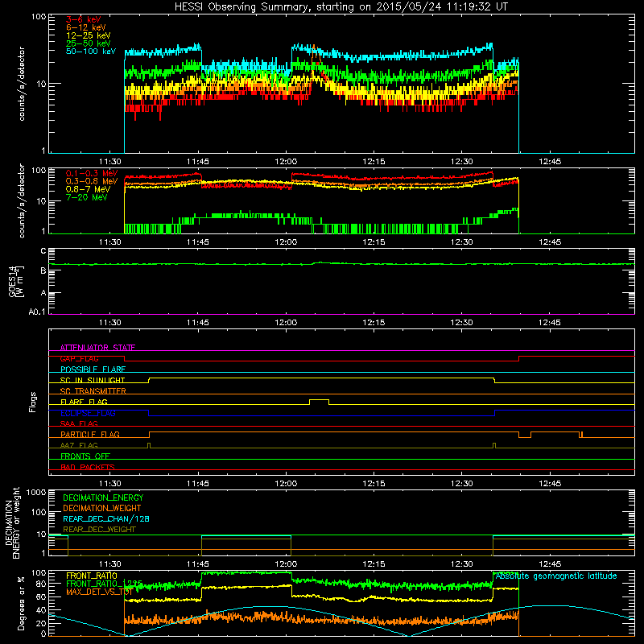Viewport: 644px width, 644px height.
Task: Click the 11:45 tick under the MeV plot
Action: (x=198, y=242)
